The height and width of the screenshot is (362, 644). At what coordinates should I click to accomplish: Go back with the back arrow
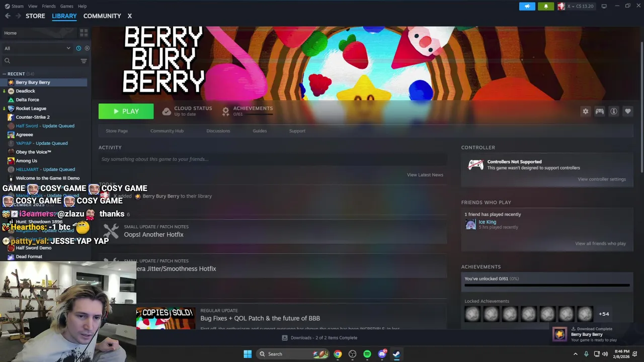[x=8, y=16]
